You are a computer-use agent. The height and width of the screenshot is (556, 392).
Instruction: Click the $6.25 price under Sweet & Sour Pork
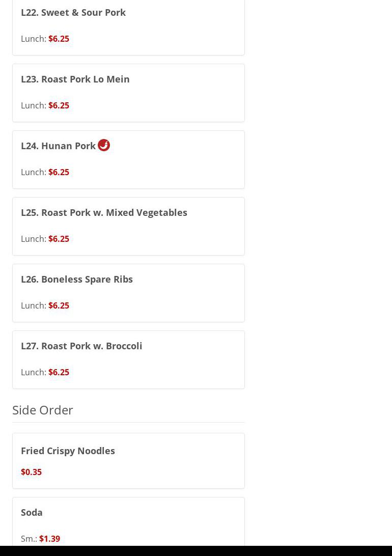(x=59, y=39)
